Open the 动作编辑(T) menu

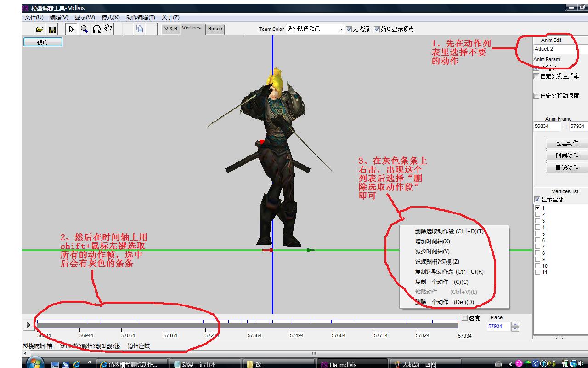click(x=141, y=17)
